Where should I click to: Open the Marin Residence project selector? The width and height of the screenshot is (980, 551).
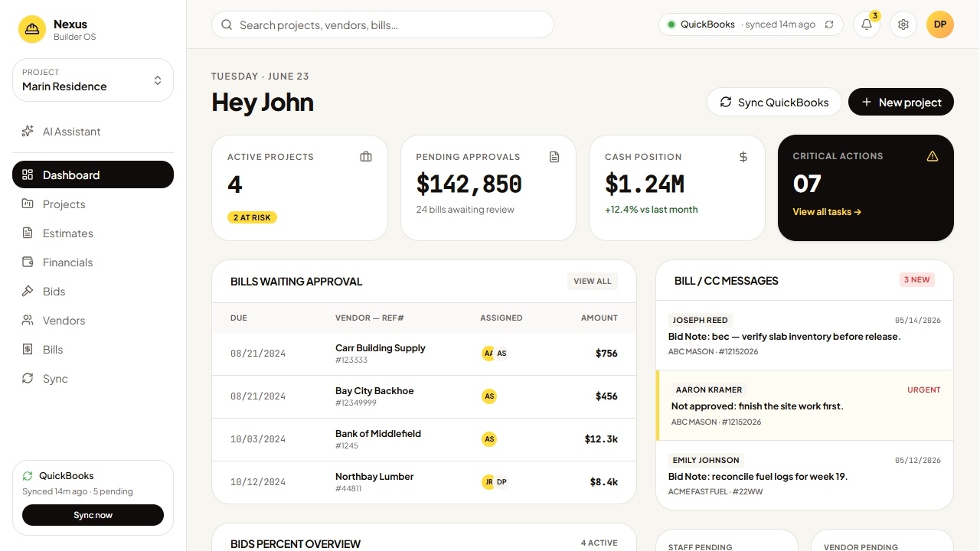tap(93, 80)
